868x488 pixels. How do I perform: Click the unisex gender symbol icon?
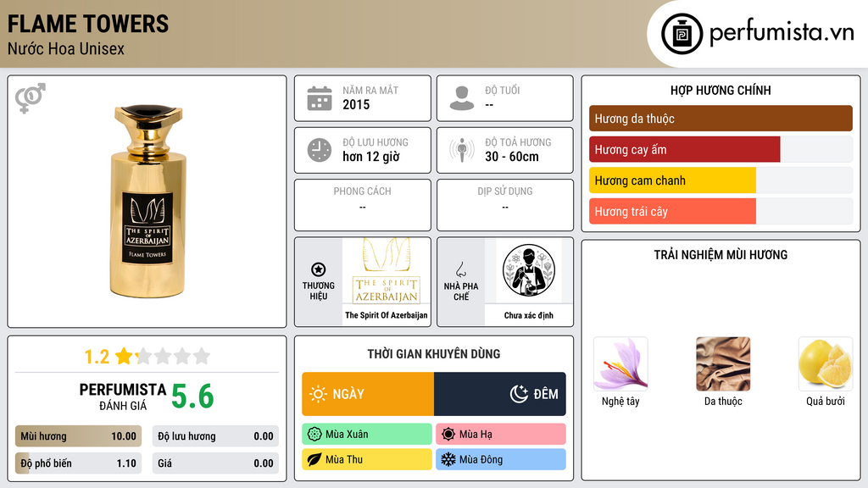(x=31, y=98)
